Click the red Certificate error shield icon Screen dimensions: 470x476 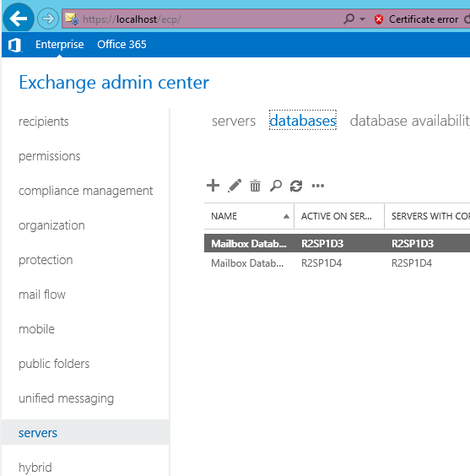tap(379, 19)
